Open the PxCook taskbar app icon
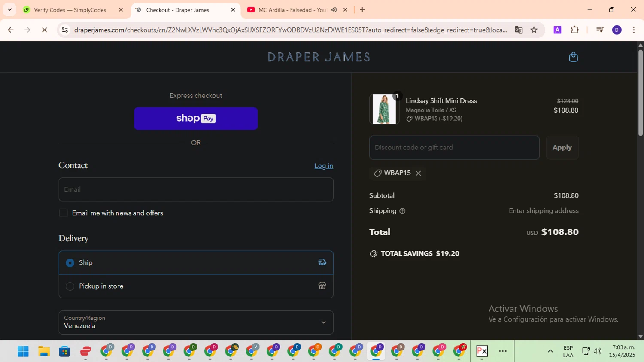 (482, 351)
